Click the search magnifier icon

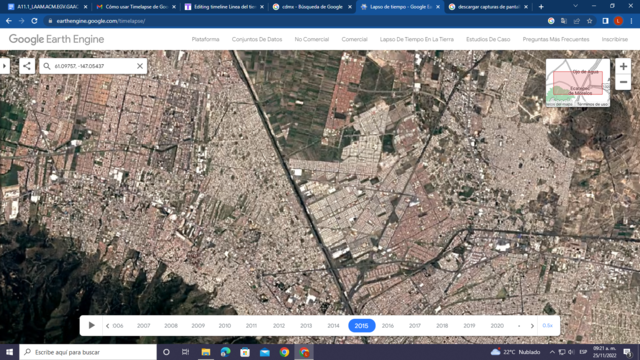(x=47, y=66)
